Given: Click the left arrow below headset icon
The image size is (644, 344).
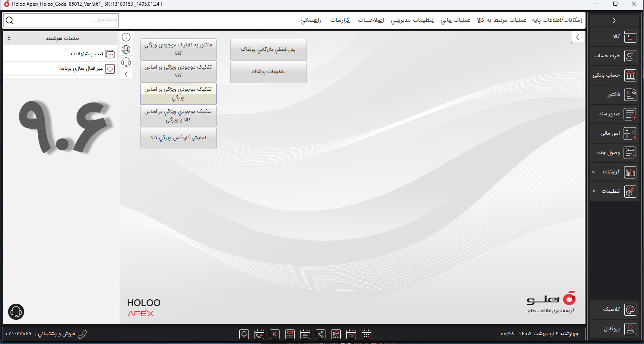Looking at the screenshot, I should coord(126,74).
